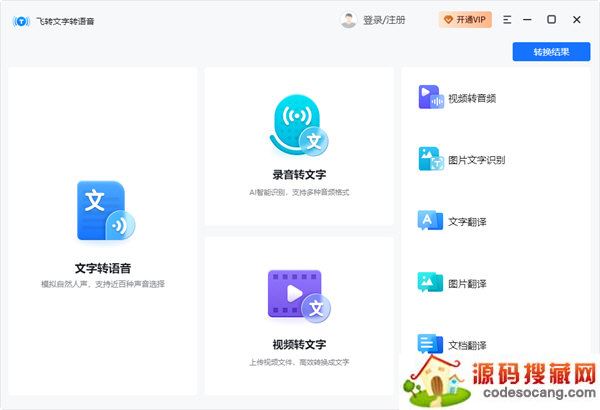Image resolution: width=600 pixels, height=410 pixels.
Task: Open the 文档翻译 icon
Action: click(x=430, y=344)
